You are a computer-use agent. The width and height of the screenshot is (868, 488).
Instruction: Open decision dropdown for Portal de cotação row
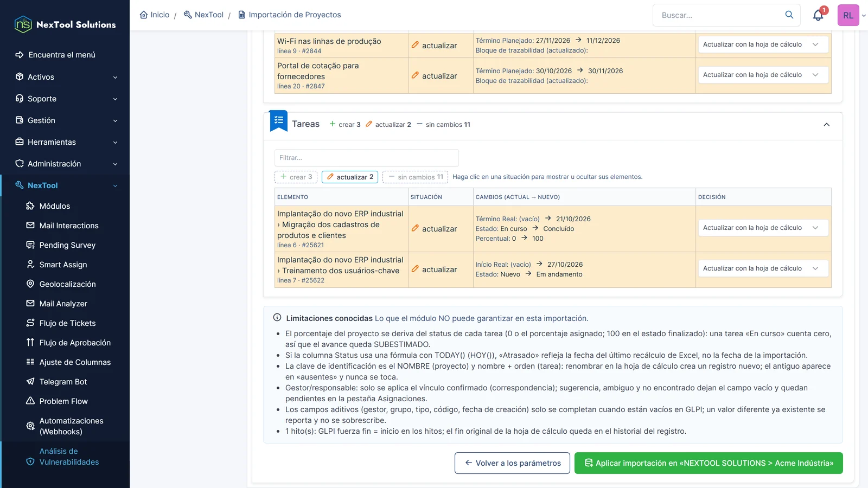click(x=763, y=75)
